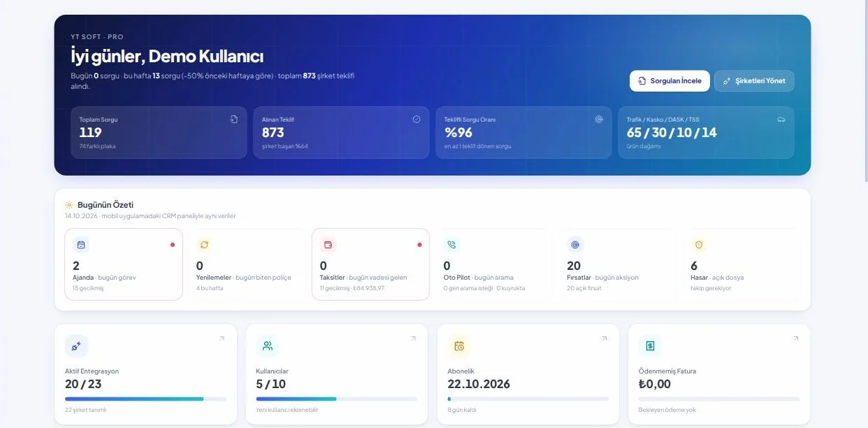Click the Abonelik progress bar

(528, 399)
